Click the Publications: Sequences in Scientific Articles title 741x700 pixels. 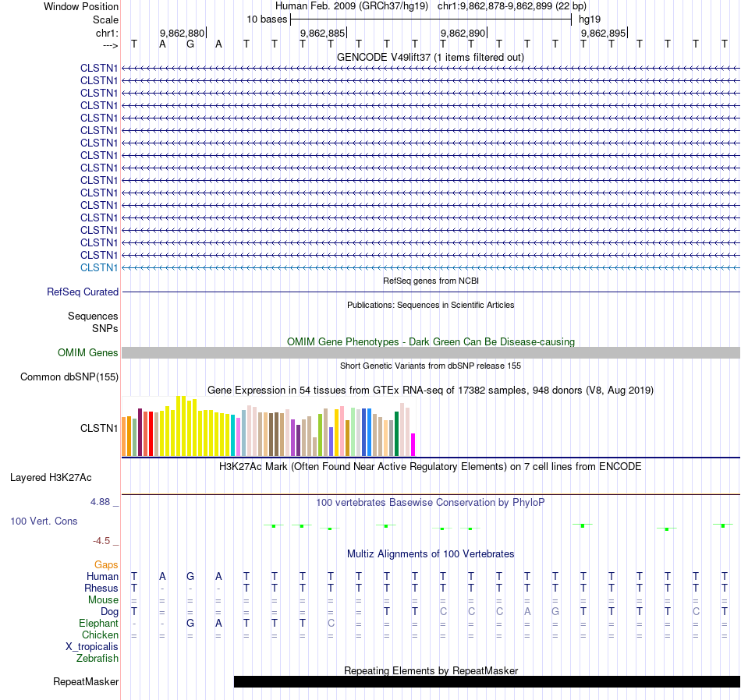(x=431, y=305)
